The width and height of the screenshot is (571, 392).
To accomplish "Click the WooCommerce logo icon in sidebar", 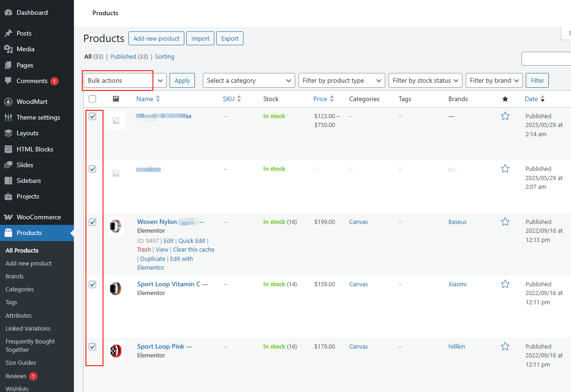I will pos(8,217).
